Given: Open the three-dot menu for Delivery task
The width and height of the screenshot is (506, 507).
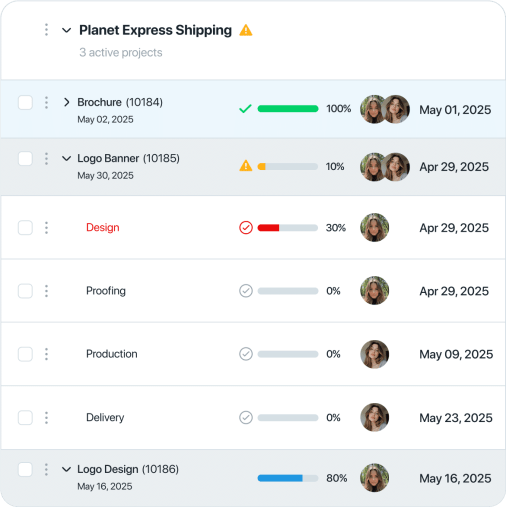Looking at the screenshot, I should point(46,418).
